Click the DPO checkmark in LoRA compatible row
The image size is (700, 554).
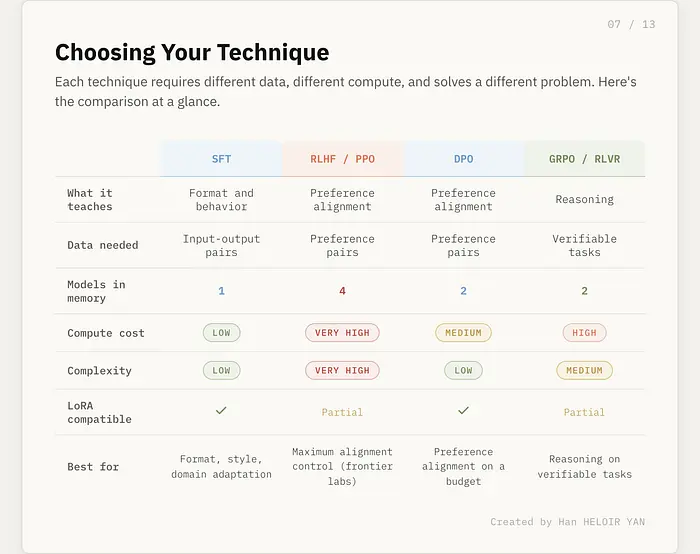pyautogui.click(x=463, y=410)
